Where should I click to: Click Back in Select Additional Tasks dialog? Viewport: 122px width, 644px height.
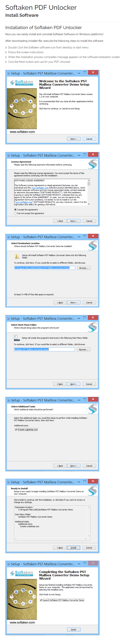pyautogui.click(x=60, y=466)
